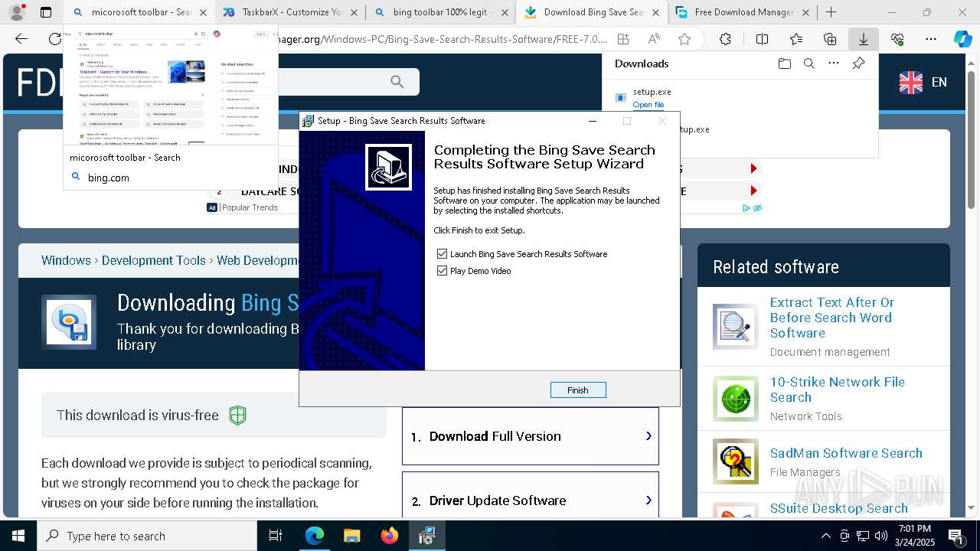Open the notification center icon
980x551 pixels.
(x=955, y=536)
